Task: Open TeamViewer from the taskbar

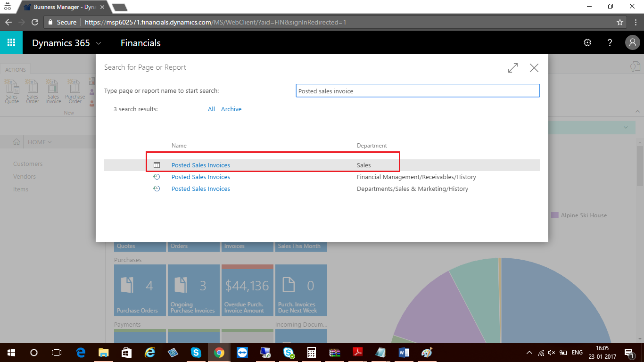Action: click(x=242, y=353)
